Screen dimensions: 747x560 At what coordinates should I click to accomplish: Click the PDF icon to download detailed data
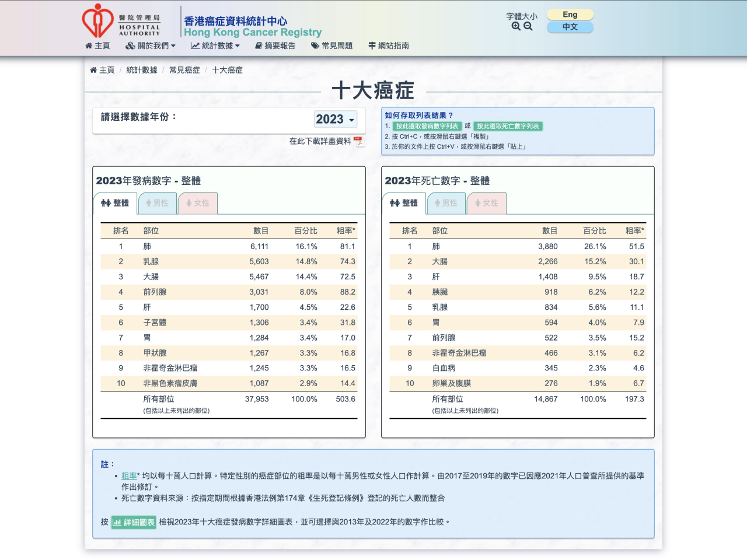(x=360, y=142)
